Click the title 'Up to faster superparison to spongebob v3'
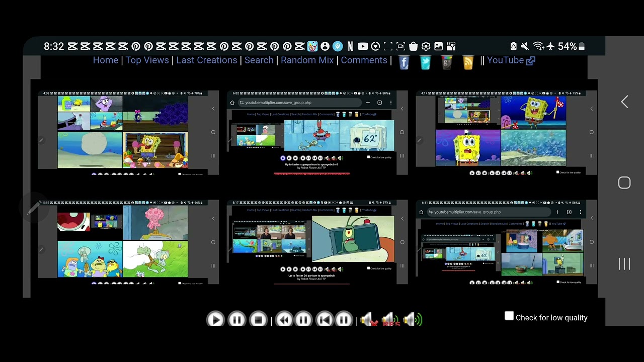The width and height of the screenshot is (644, 362). click(x=312, y=164)
